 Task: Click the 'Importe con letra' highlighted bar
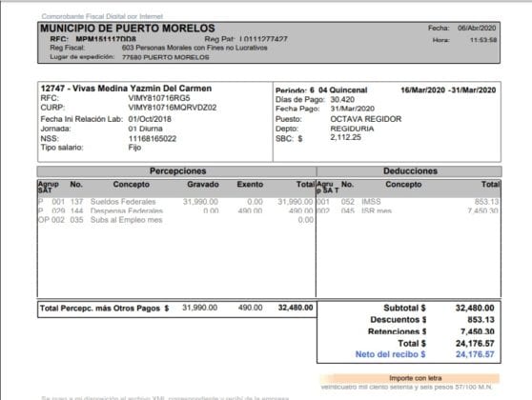pos(410,378)
